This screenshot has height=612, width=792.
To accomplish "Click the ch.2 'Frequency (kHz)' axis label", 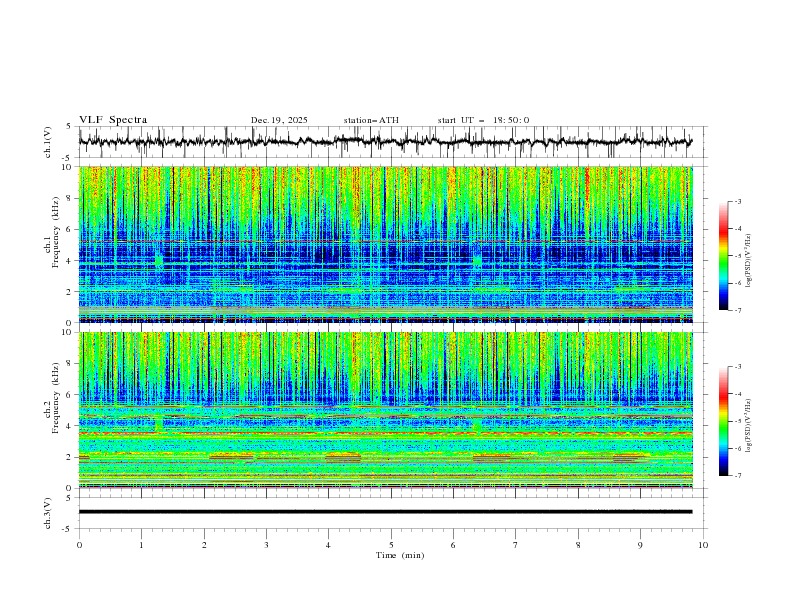I will coord(56,397).
